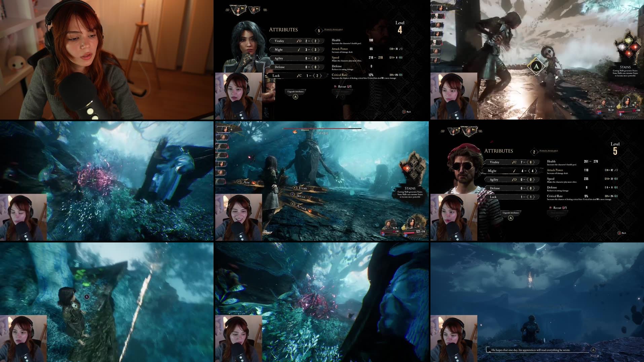644x362 pixels.
Task: Click the RB bumper icon on Level 4 screen
Action: 265,10
